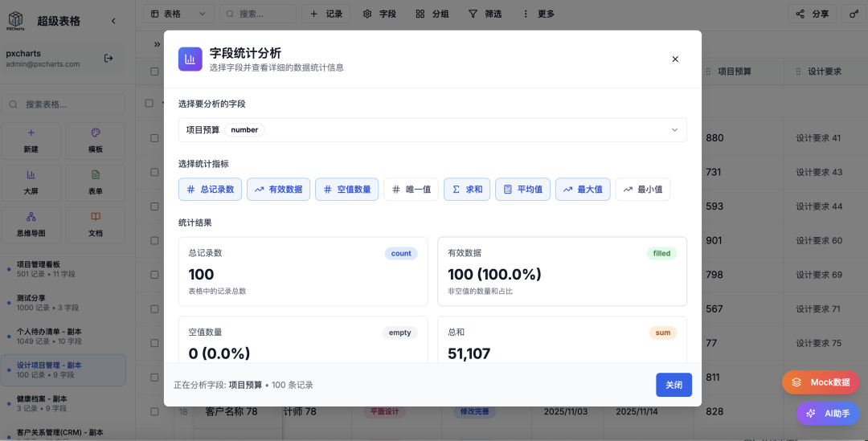This screenshot has width=868, height=441.
Task: Open the 模板 palette tile
Action: (95, 141)
